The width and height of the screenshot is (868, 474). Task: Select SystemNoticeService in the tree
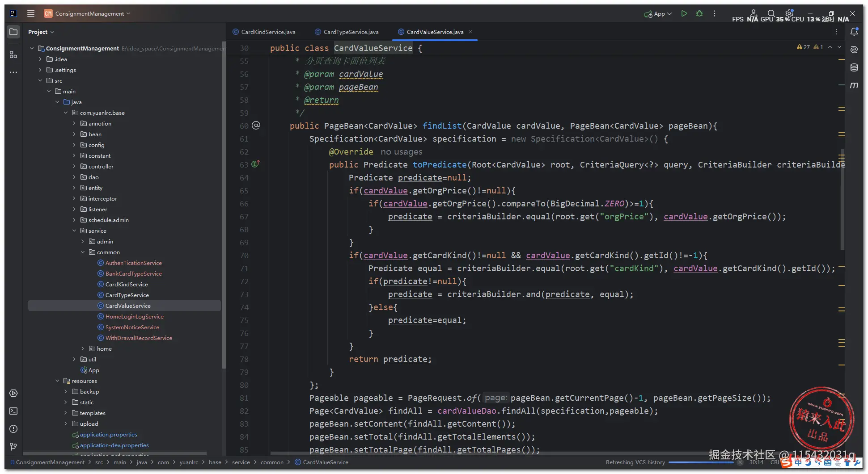click(132, 327)
